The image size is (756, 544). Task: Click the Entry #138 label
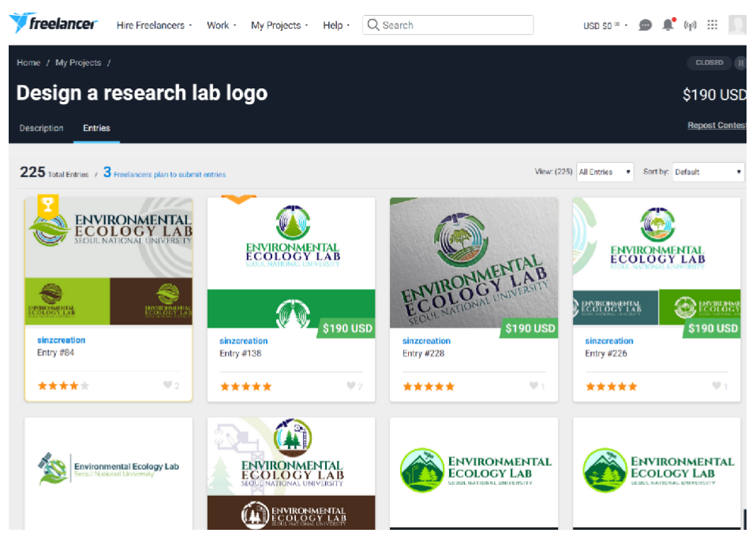point(240,354)
